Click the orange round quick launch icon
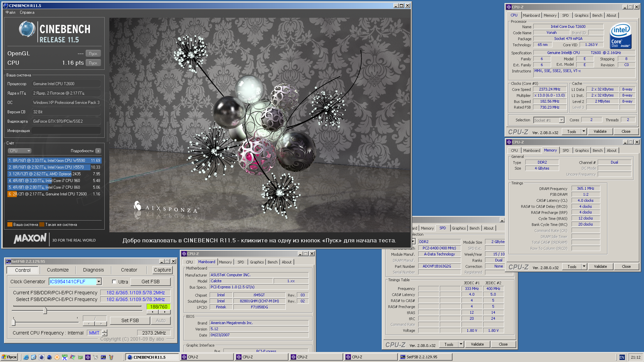The image size is (644, 362). tap(57, 357)
